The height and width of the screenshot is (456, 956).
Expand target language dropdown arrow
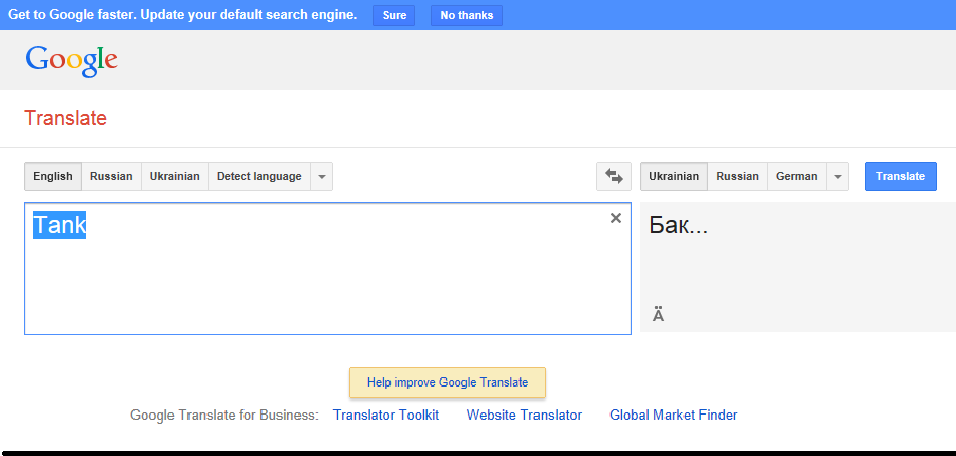[837, 177]
